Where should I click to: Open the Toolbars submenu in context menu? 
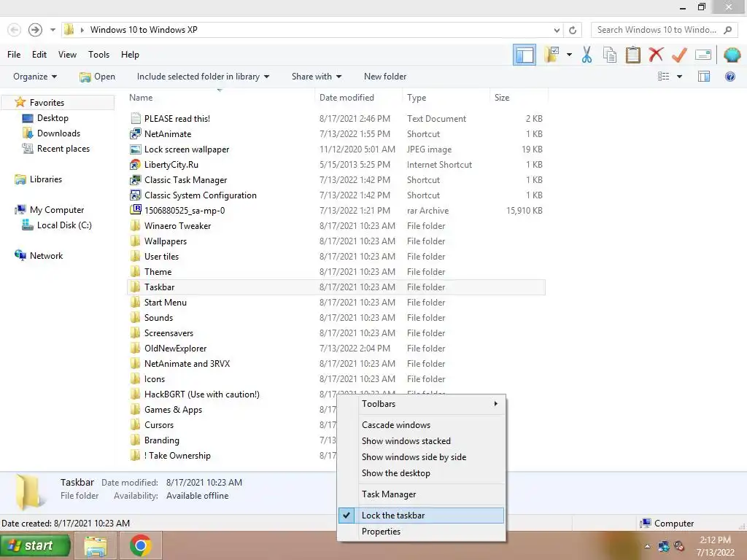(421, 404)
